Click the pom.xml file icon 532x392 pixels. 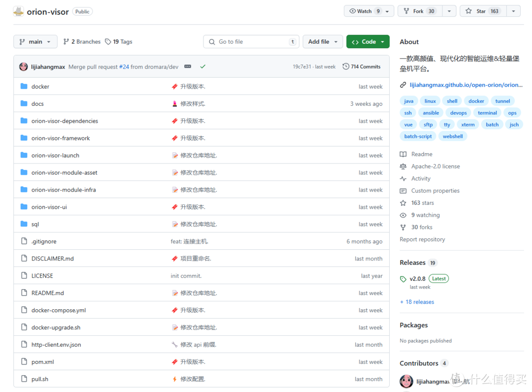click(x=24, y=362)
